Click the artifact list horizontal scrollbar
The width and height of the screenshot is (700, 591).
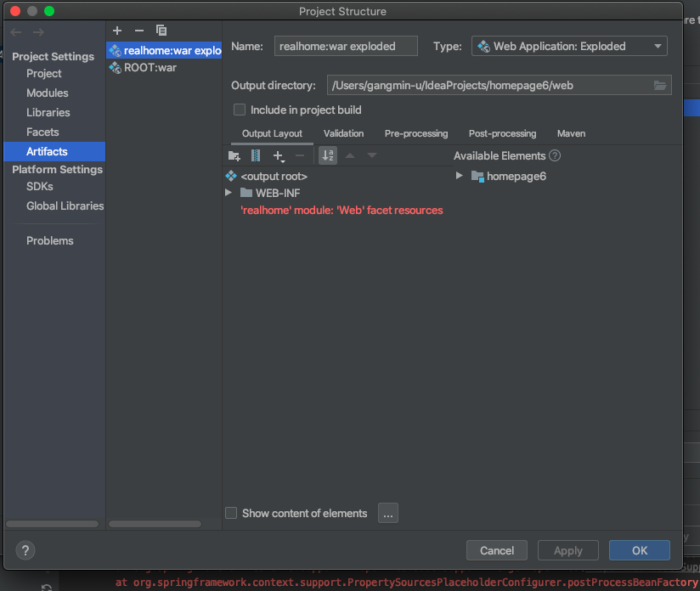coord(155,524)
